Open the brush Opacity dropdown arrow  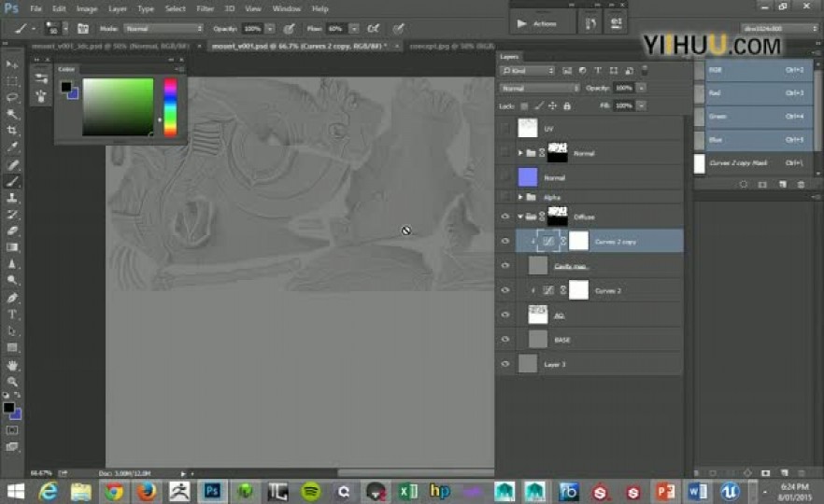(x=270, y=28)
